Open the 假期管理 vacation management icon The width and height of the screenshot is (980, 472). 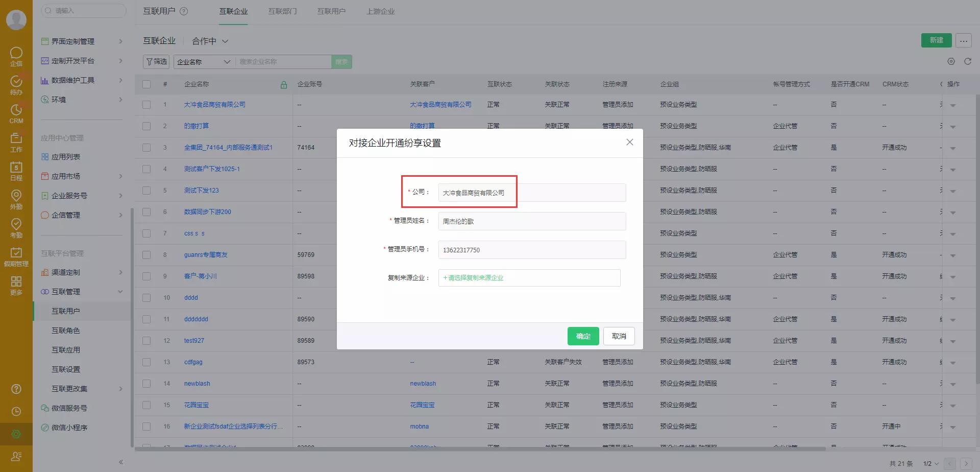(16, 254)
